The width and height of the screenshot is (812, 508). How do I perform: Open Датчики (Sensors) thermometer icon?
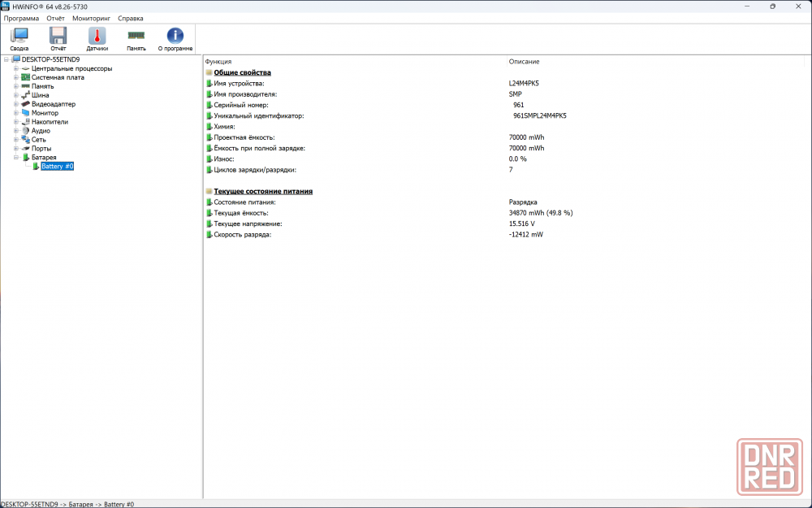pos(97,37)
